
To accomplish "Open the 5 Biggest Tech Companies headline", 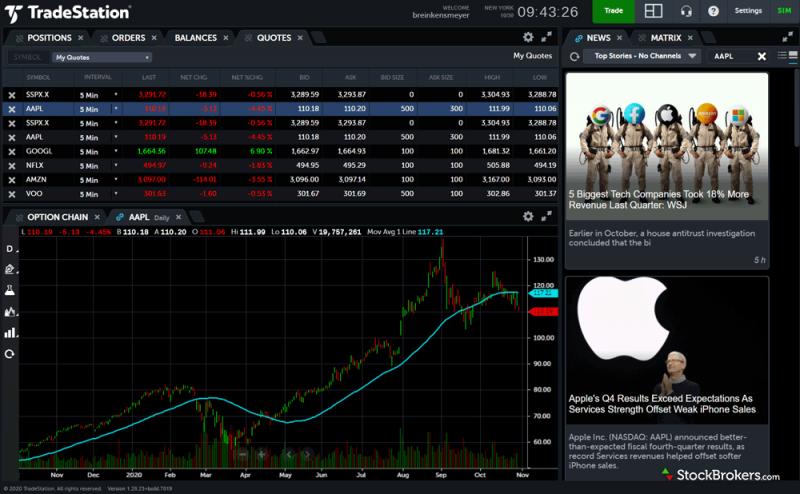I will click(x=659, y=200).
